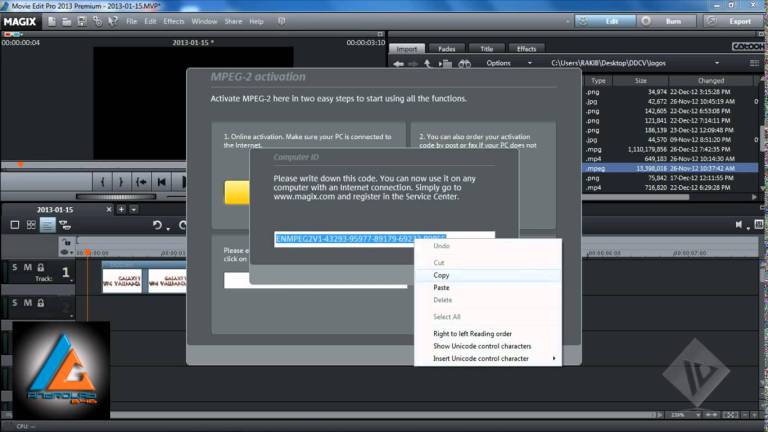
Task: Open the timeline zoom level dropdown
Action: pyautogui.click(x=697, y=415)
